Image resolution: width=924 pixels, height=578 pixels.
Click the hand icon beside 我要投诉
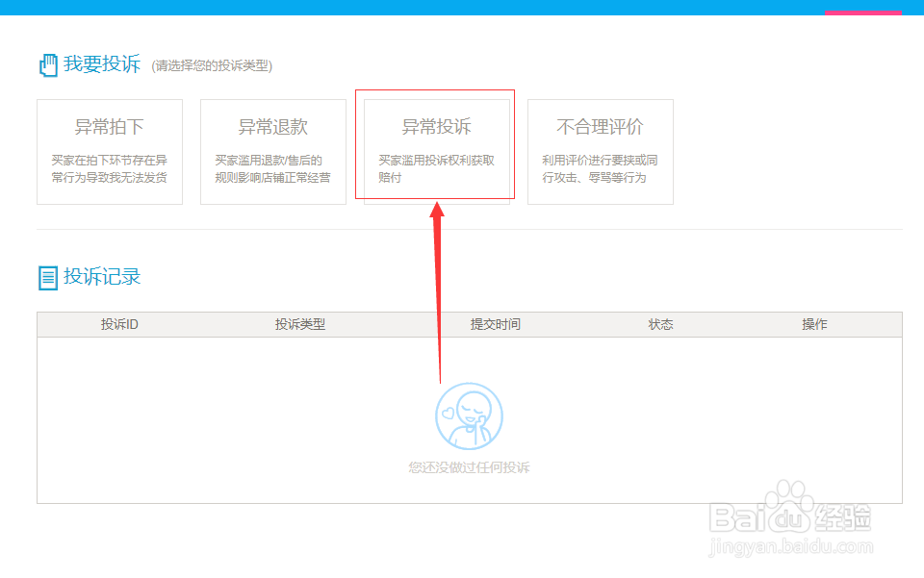point(48,64)
